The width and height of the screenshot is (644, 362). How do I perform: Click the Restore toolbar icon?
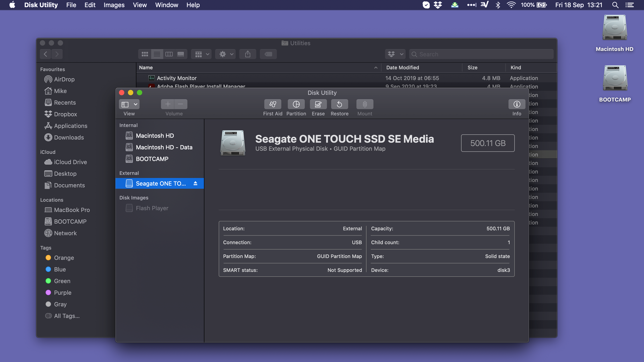[339, 104]
